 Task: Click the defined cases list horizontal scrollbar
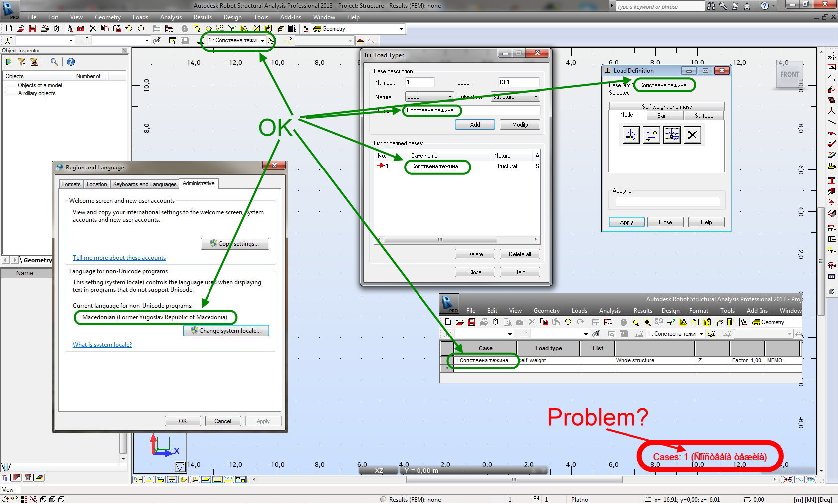[457, 239]
